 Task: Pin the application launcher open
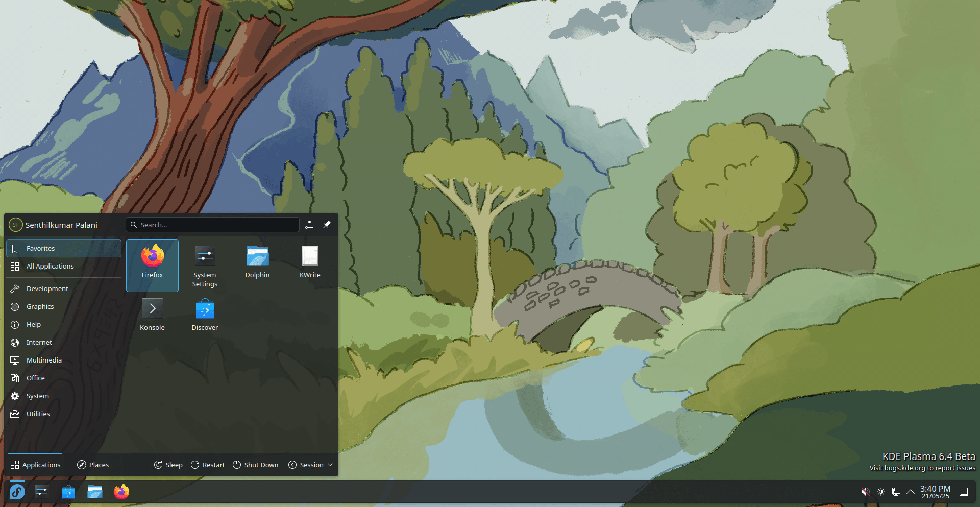click(x=327, y=224)
